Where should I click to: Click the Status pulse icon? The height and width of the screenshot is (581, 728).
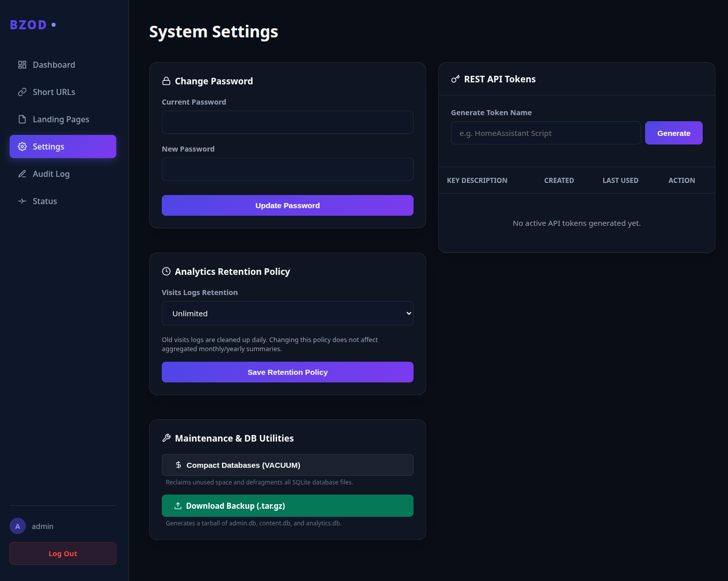[22, 201]
